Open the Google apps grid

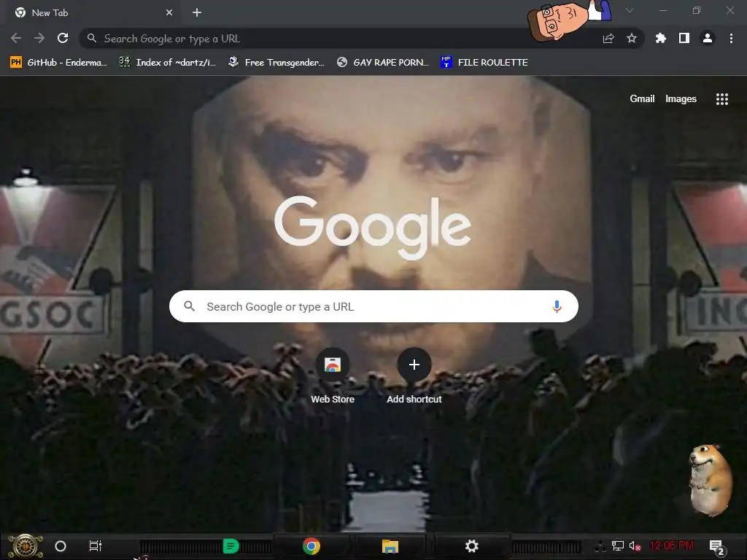721,98
